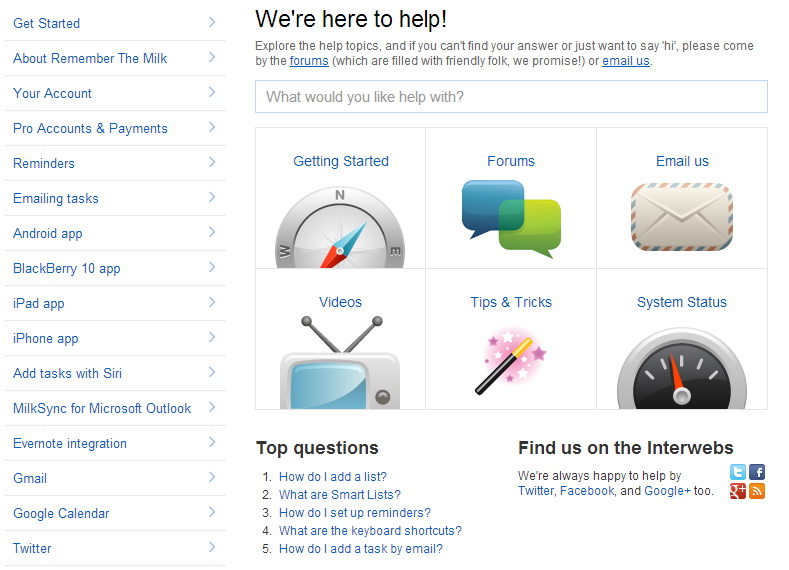Screen dimensions: 789x570
Task: Open the Google+ social icon
Action: tap(738, 491)
